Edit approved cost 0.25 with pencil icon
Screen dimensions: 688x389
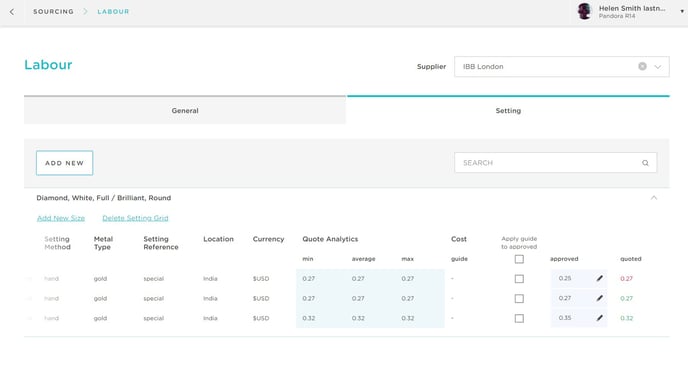point(599,278)
